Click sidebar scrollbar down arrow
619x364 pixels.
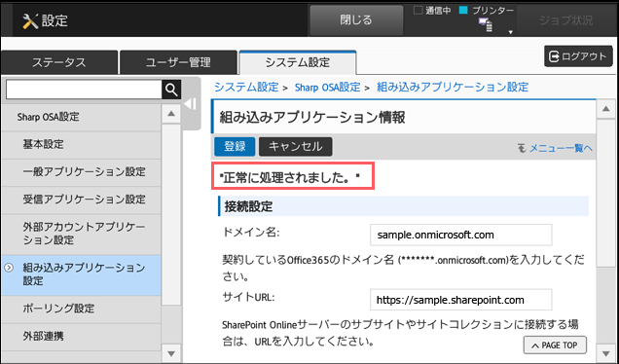tap(171, 353)
